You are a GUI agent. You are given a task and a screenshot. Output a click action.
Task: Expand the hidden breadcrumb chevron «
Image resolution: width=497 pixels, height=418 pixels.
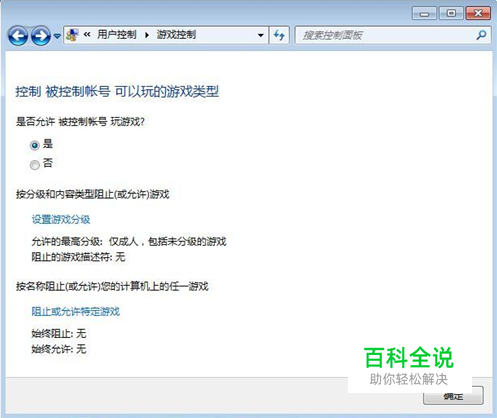[87, 35]
